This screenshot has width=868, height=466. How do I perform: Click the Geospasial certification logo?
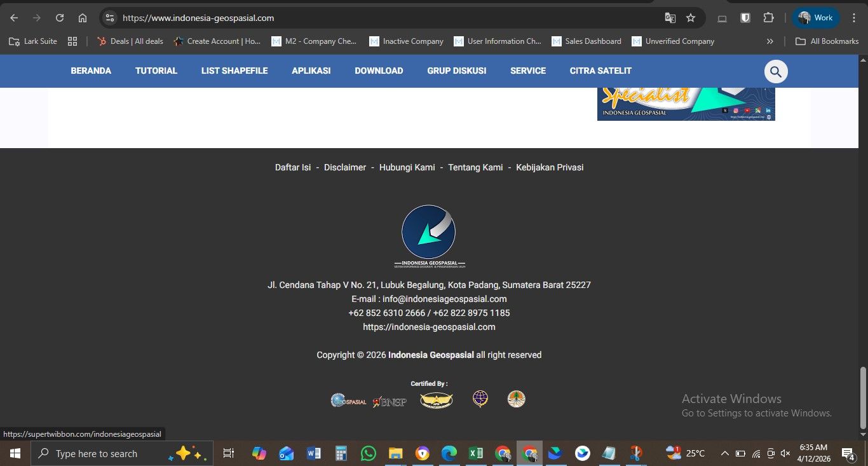pyautogui.click(x=348, y=401)
